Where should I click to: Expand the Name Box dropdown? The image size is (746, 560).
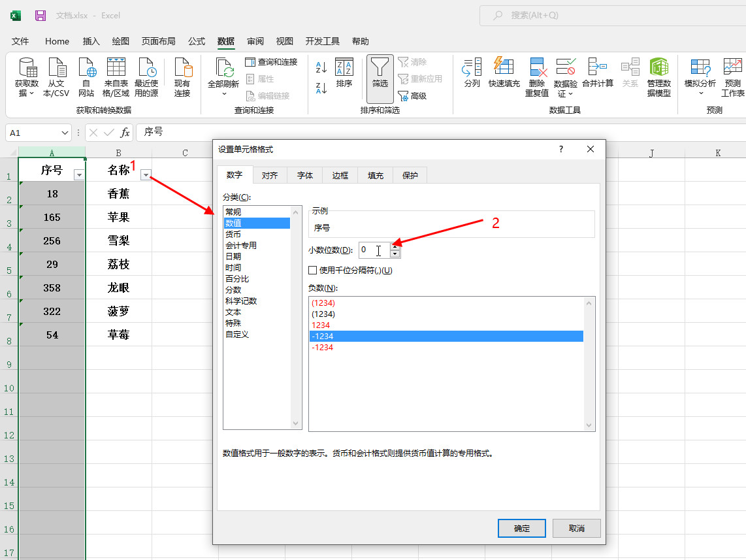coord(65,133)
